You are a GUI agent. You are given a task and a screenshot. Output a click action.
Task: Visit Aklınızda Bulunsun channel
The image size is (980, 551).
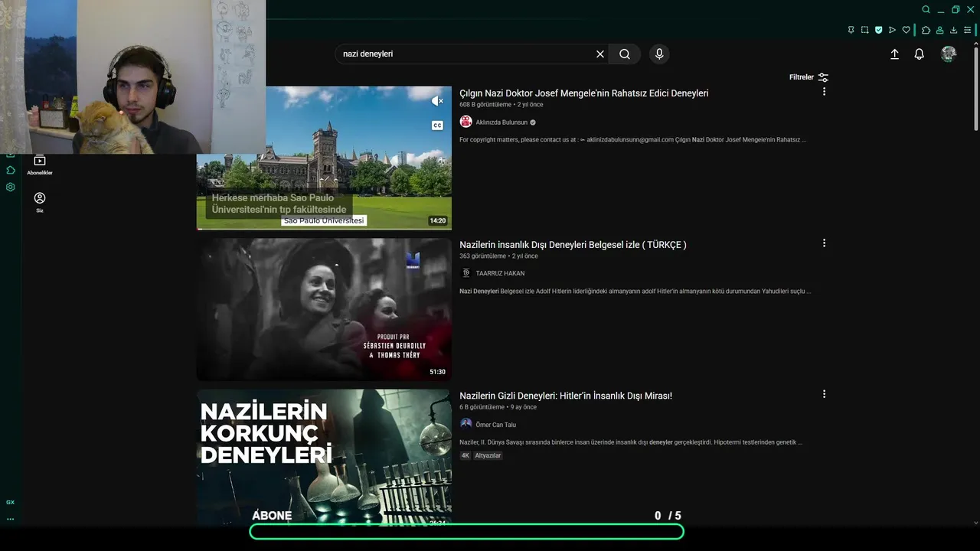coord(501,122)
